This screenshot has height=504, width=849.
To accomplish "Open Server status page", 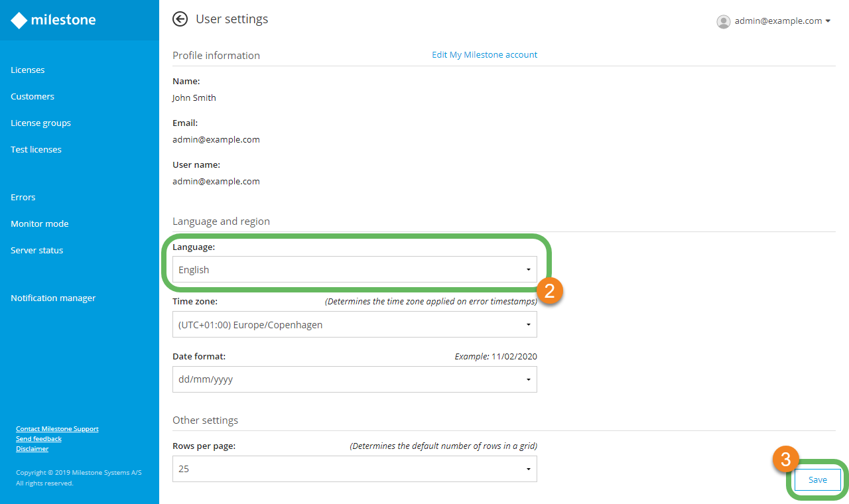I will (x=37, y=251).
